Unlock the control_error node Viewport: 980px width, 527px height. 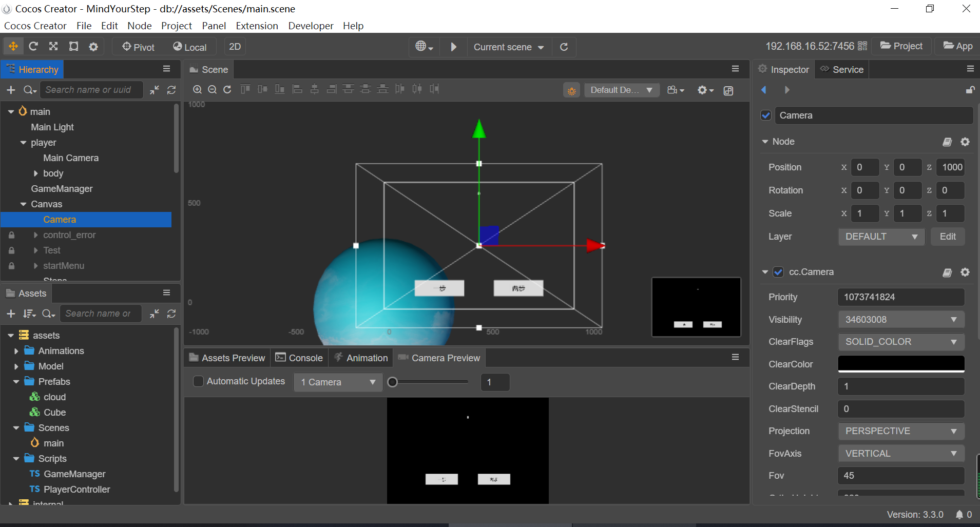click(11, 235)
